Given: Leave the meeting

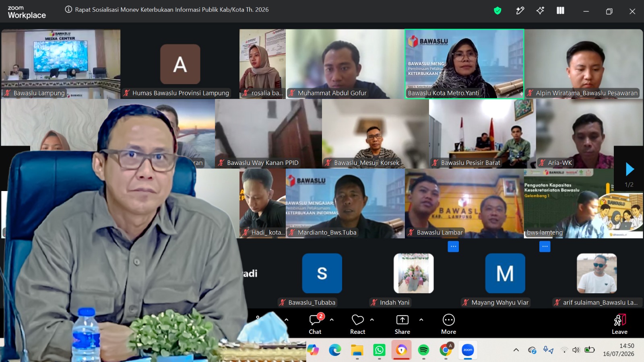Looking at the screenshot, I should (619, 324).
